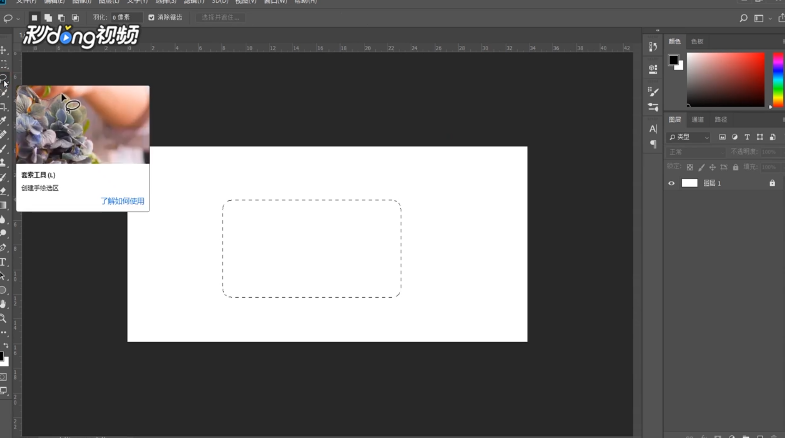Select the Eraser tool
This screenshot has height=438, width=785.
coord(4,191)
